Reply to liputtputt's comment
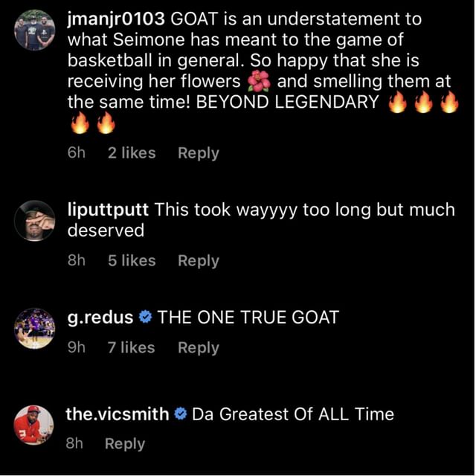Screen dimensions: 476x476 [x=199, y=261]
